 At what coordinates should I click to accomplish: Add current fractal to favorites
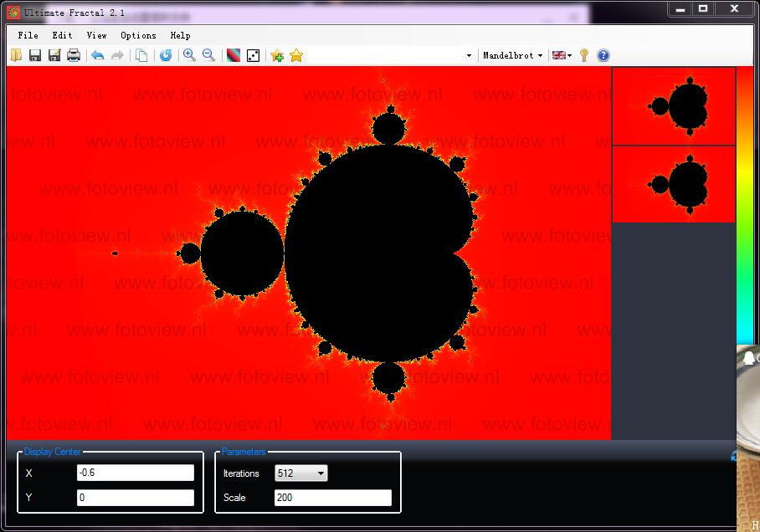pyautogui.click(x=276, y=55)
